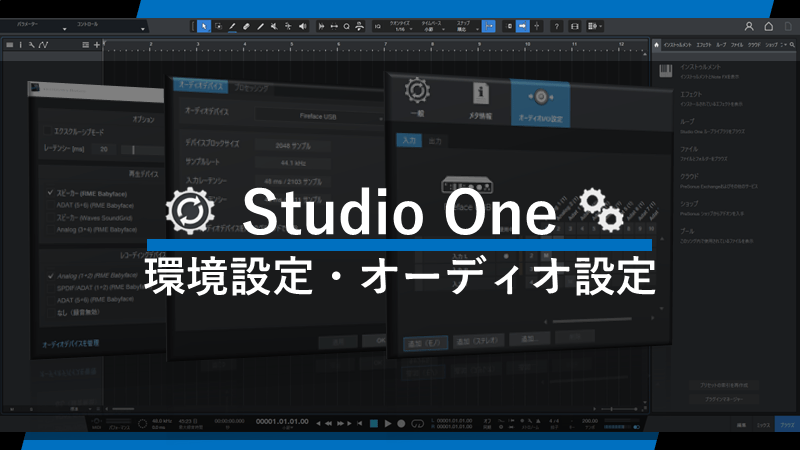
Task: Select the Arrow tool in the toolbar
Action: point(204,26)
